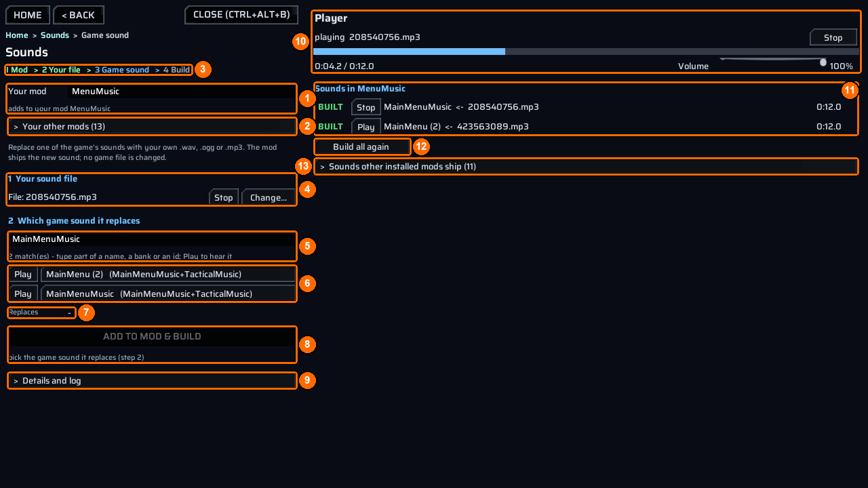Click the MenuMusic mod name field
Viewport: 868px width, 488px height.
click(x=181, y=91)
